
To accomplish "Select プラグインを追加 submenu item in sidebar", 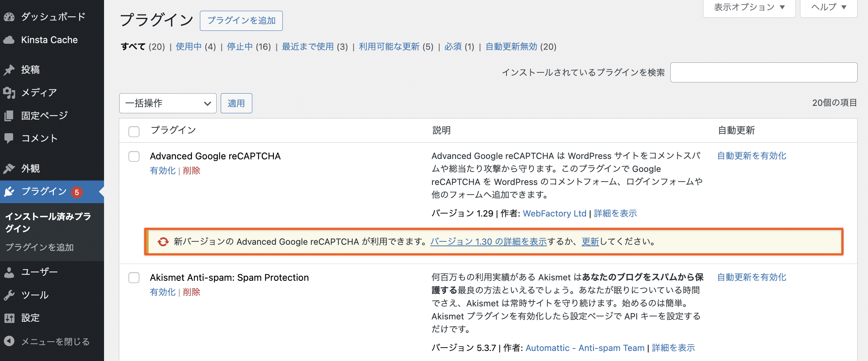I will pos(39,247).
